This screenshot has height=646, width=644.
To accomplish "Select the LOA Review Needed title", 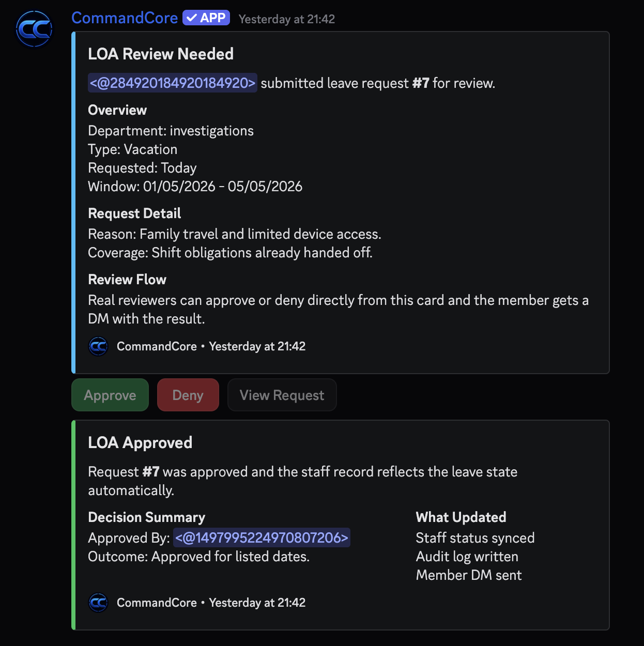I will coord(161,54).
